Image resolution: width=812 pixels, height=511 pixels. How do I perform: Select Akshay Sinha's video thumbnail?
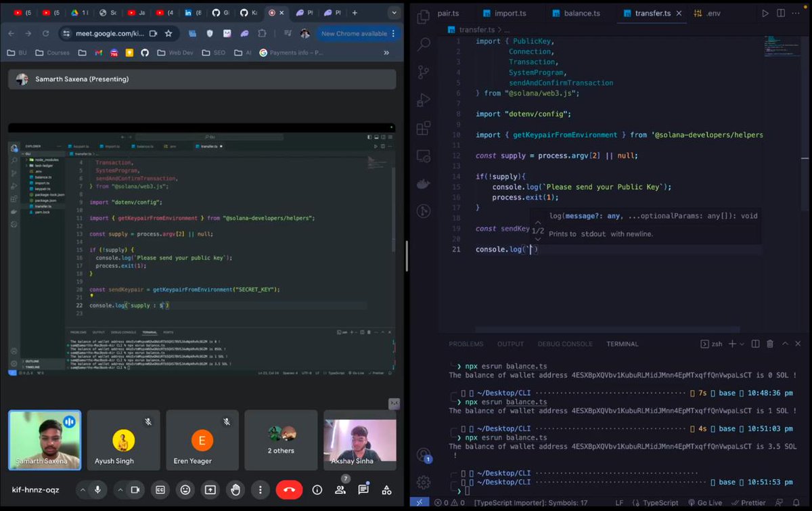[359, 440]
